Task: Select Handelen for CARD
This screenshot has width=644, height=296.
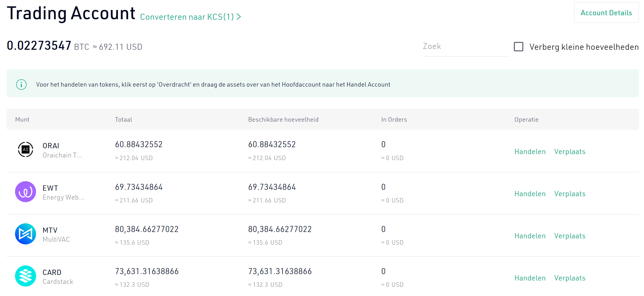Action: point(530,278)
